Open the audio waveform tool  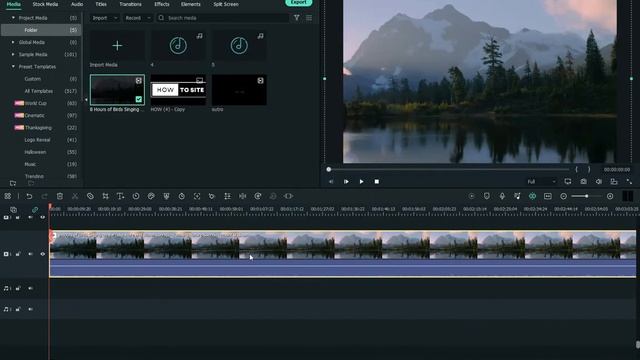coord(242,196)
